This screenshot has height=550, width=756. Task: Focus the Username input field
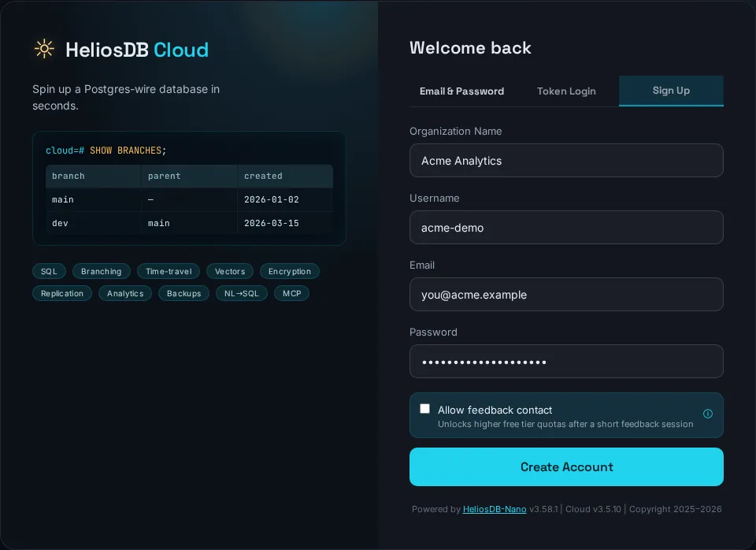[566, 227]
